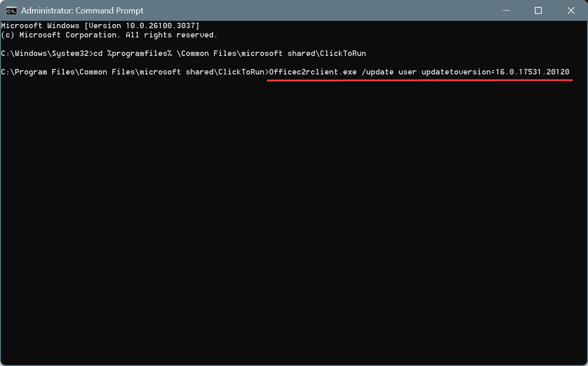This screenshot has height=366, width=588.
Task: Maximize the Command Prompt window
Action: click(x=538, y=10)
